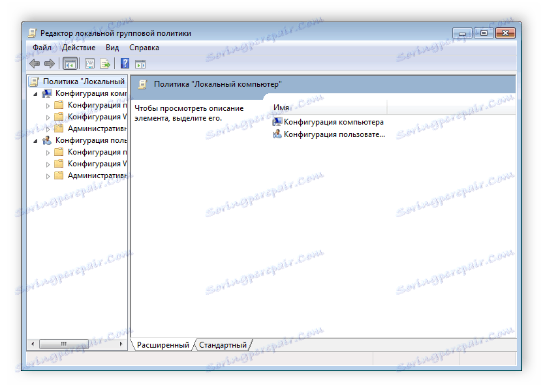The image size is (543, 392).
Task: Open the Действие menu
Action: click(x=78, y=47)
